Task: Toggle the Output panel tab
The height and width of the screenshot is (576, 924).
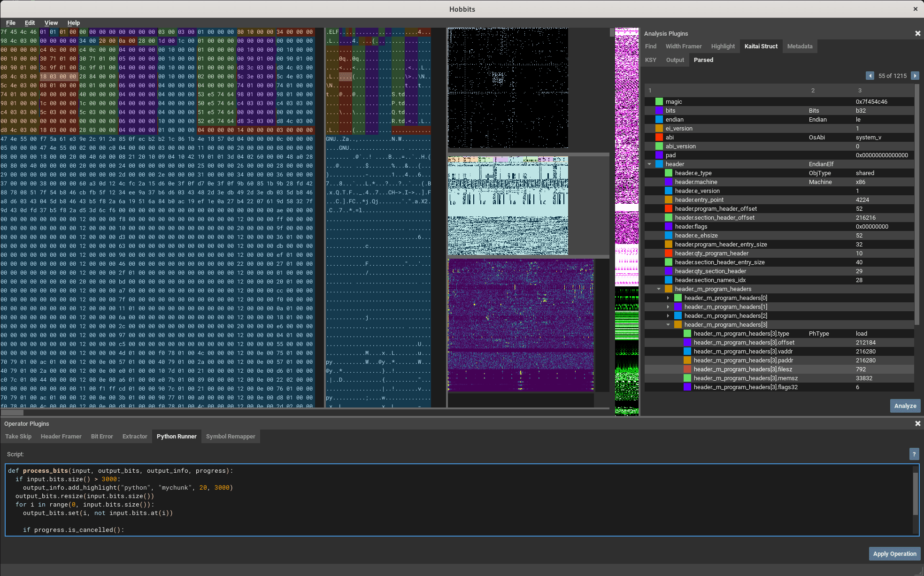Action: point(675,60)
